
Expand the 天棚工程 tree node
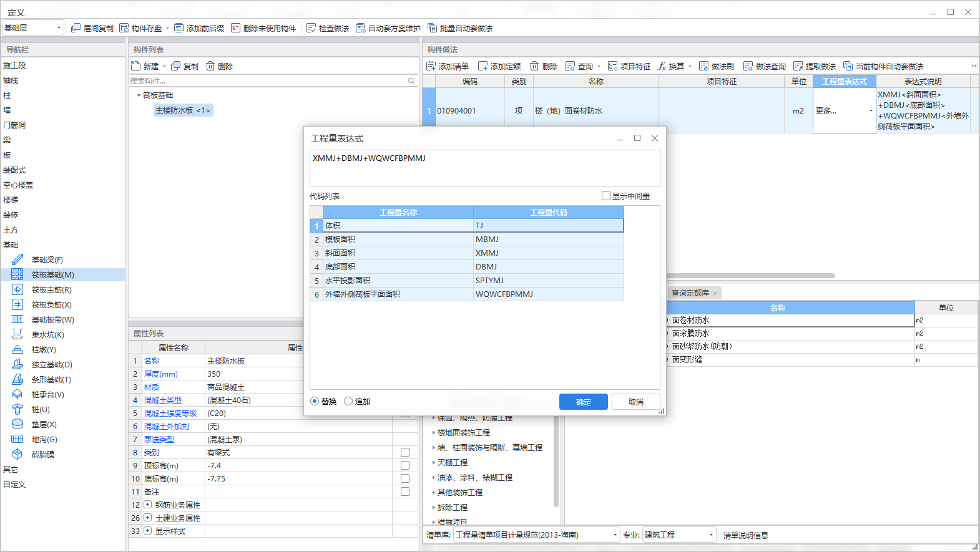434,463
